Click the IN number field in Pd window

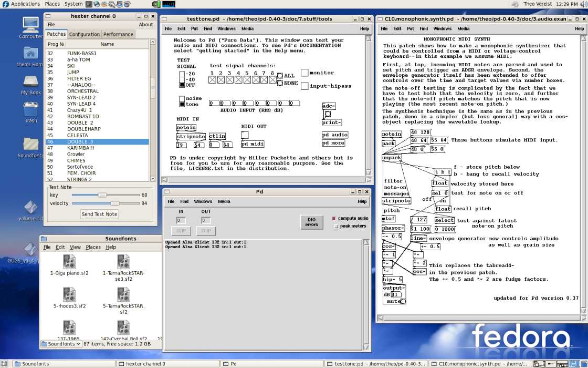pyautogui.click(x=181, y=220)
